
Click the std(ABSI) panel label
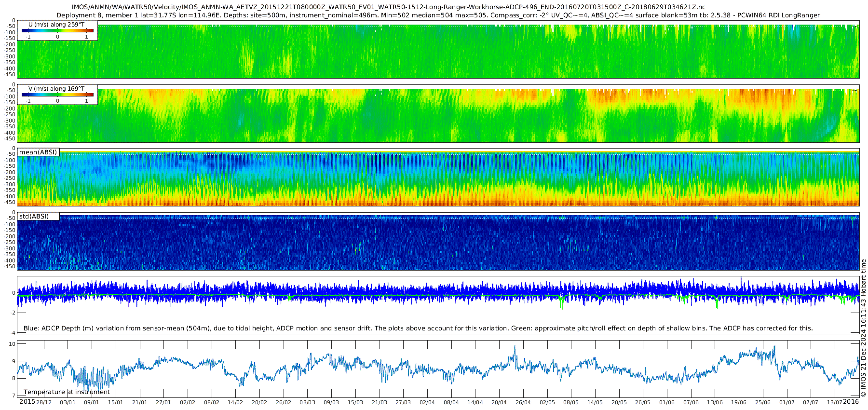(x=34, y=217)
